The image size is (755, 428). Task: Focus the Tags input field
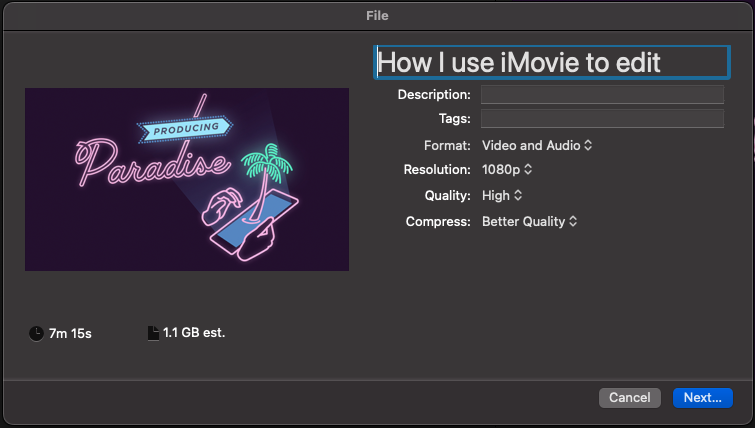coord(602,118)
